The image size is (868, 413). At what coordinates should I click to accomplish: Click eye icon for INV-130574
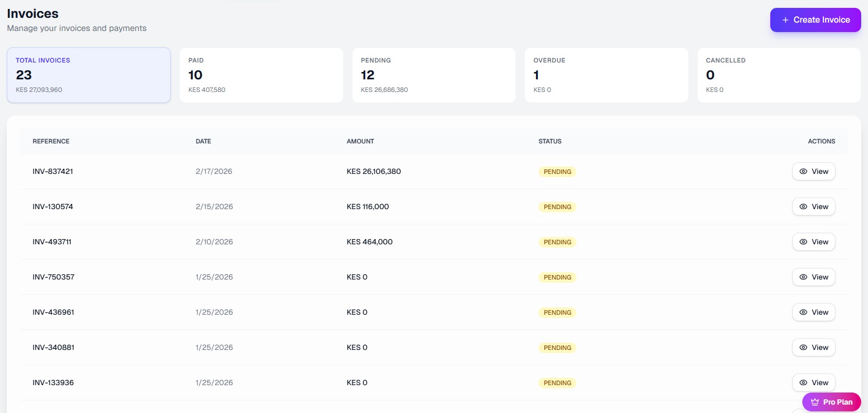point(803,206)
